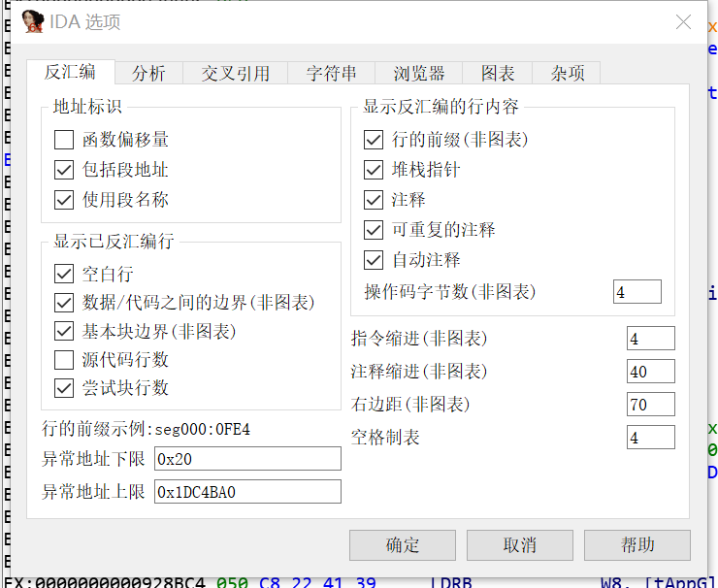Viewport: 718px width, 588px height.
Task: Click the 地址标识 group label
Action: pyautogui.click(x=87, y=106)
